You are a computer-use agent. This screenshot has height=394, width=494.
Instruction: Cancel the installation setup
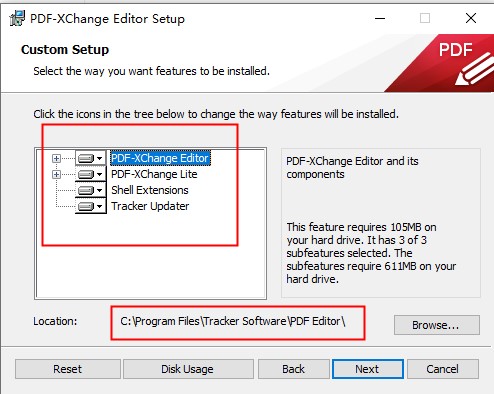tap(443, 369)
